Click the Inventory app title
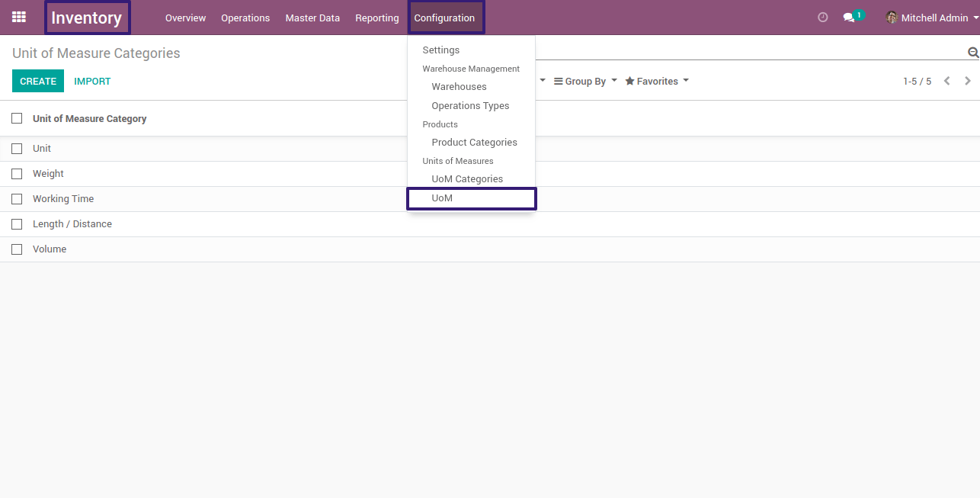 (87, 18)
